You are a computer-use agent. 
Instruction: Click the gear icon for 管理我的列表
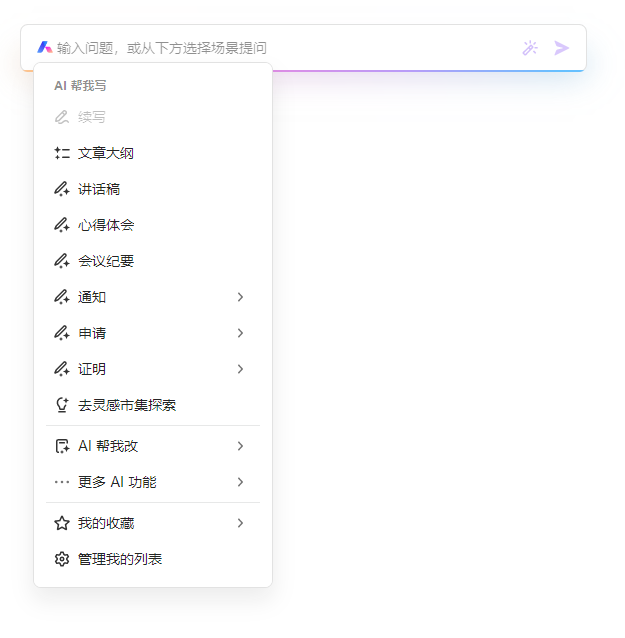(62, 559)
